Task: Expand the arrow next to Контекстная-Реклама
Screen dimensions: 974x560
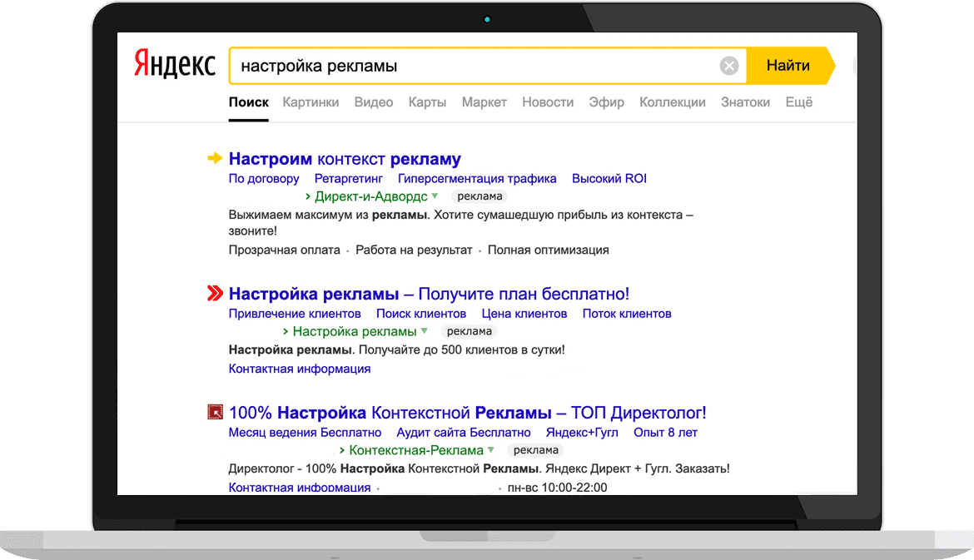Action: point(490,449)
